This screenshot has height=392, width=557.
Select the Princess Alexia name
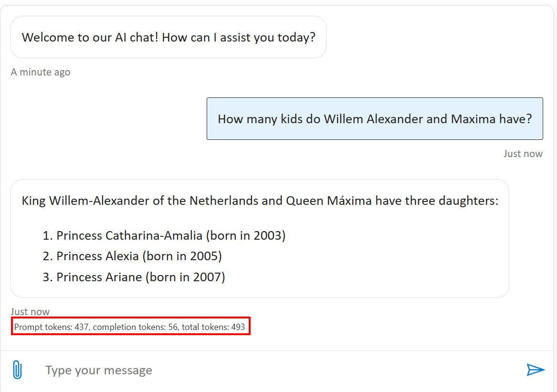pos(97,256)
